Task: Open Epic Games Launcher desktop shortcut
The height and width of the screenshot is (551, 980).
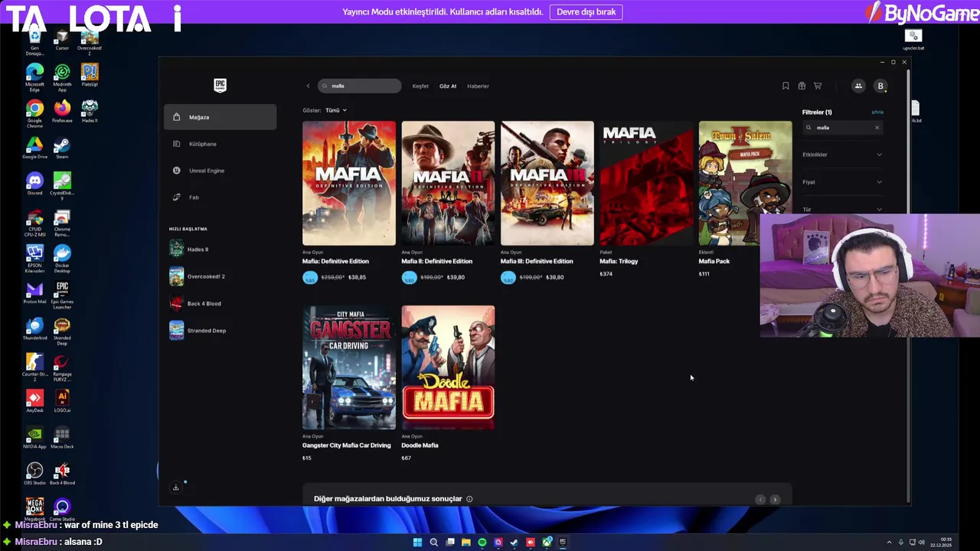Action: (x=62, y=295)
